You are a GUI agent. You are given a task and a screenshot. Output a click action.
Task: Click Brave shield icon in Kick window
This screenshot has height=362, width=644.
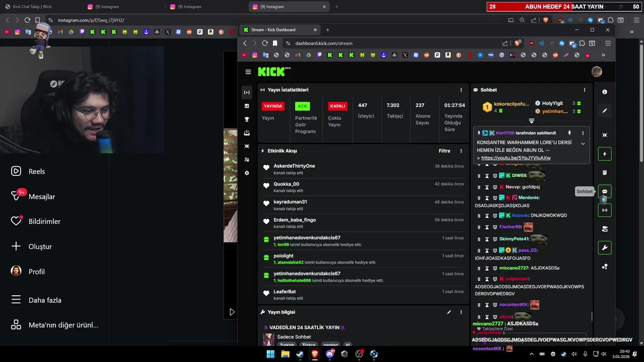(x=517, y=43)
